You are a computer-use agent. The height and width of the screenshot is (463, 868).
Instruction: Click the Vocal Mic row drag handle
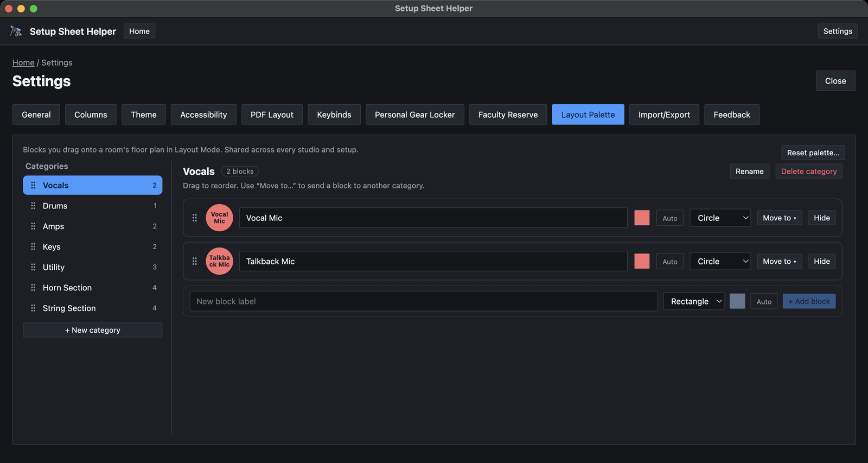coord(195,218)
